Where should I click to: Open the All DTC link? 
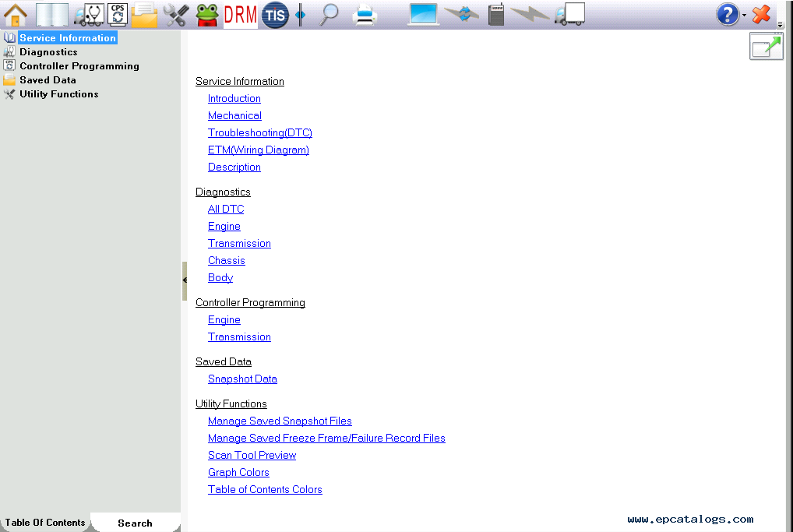tap(226, 210)
